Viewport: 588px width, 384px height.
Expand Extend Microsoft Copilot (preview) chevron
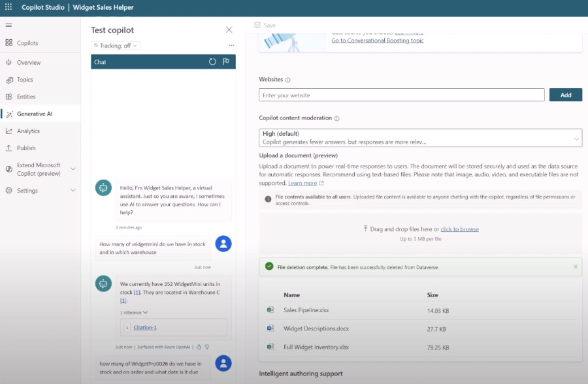click(x=73, y=168)
